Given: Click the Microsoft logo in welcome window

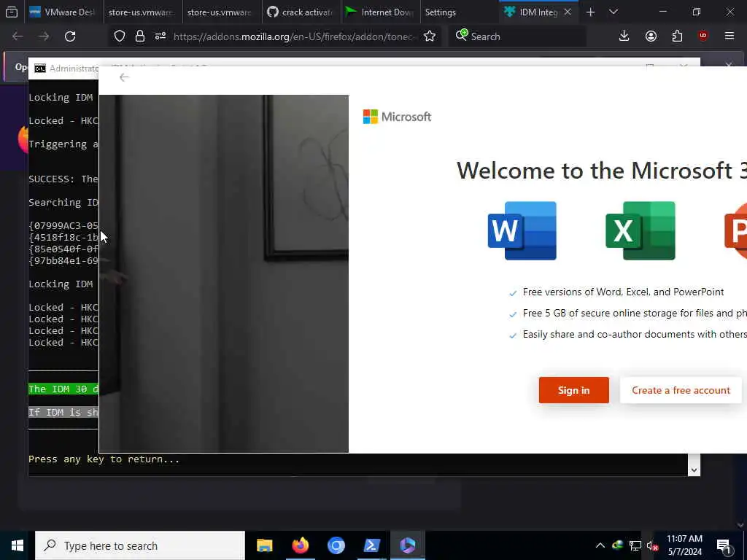Looking at the screenshot, I should (x=397, y=117).
